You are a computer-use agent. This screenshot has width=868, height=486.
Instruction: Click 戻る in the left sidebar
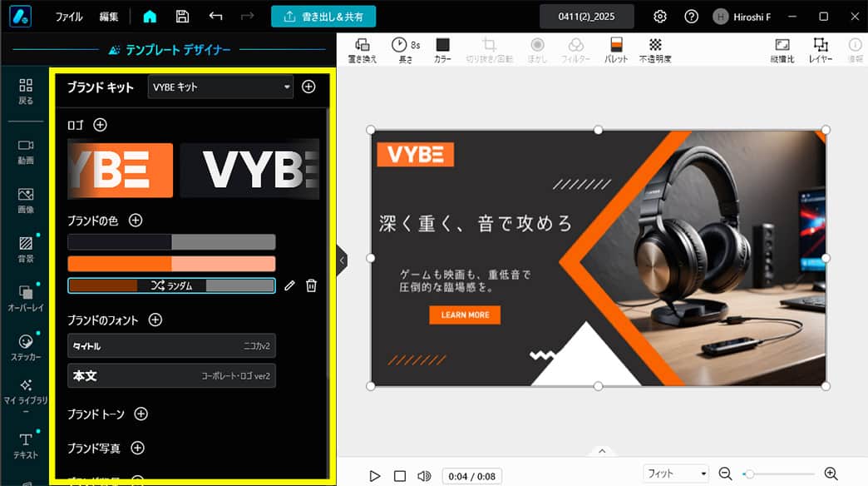pos(26,92)
